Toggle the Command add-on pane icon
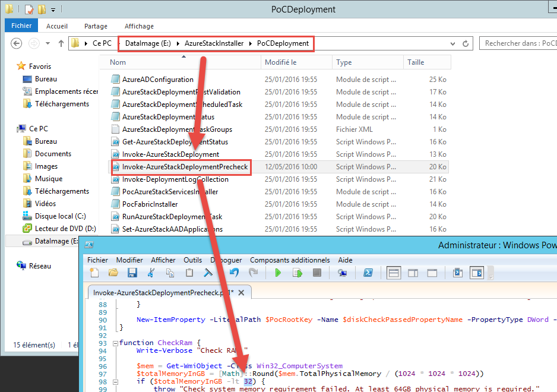 [477, 273]
